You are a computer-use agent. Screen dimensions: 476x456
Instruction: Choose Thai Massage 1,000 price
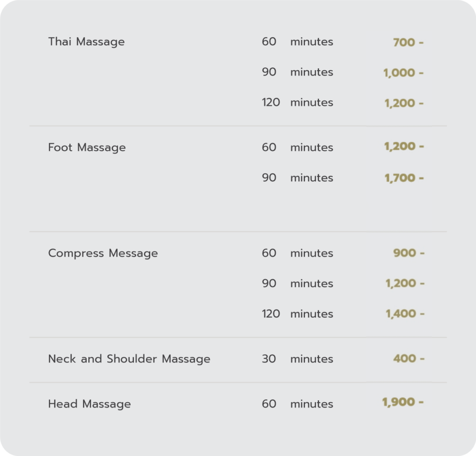coord(403,73)
